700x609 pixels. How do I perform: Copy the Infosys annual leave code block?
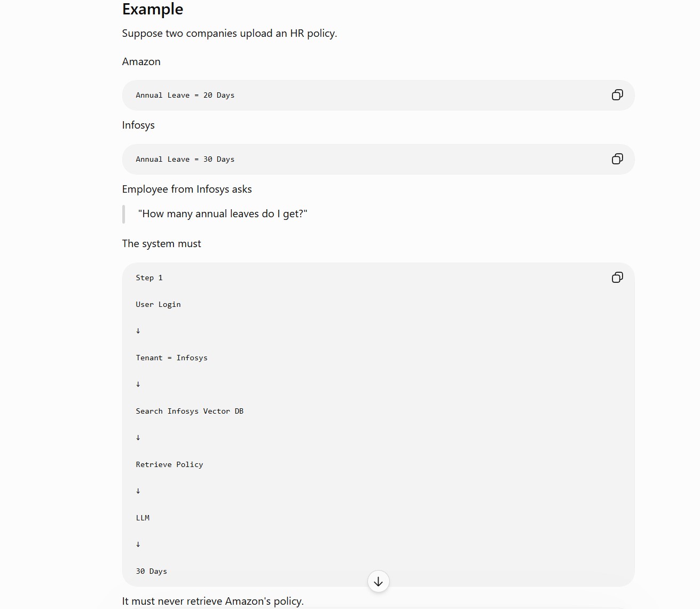(617, 159)
